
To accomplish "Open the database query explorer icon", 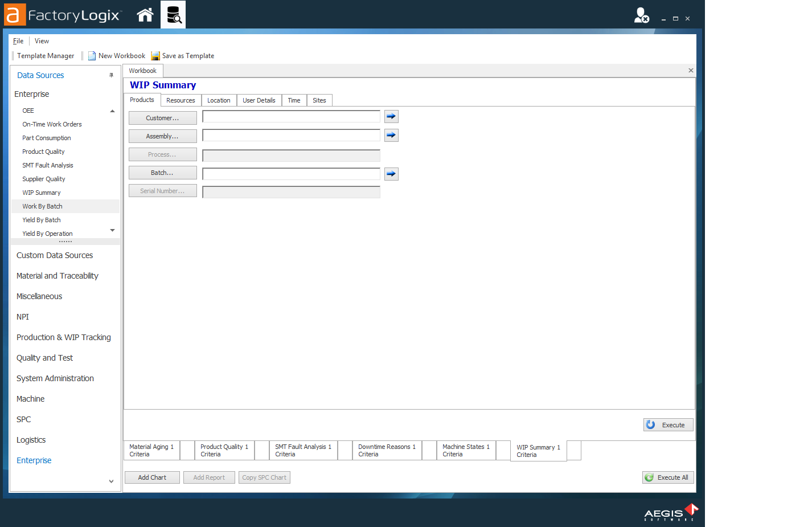I will point(175,15).
